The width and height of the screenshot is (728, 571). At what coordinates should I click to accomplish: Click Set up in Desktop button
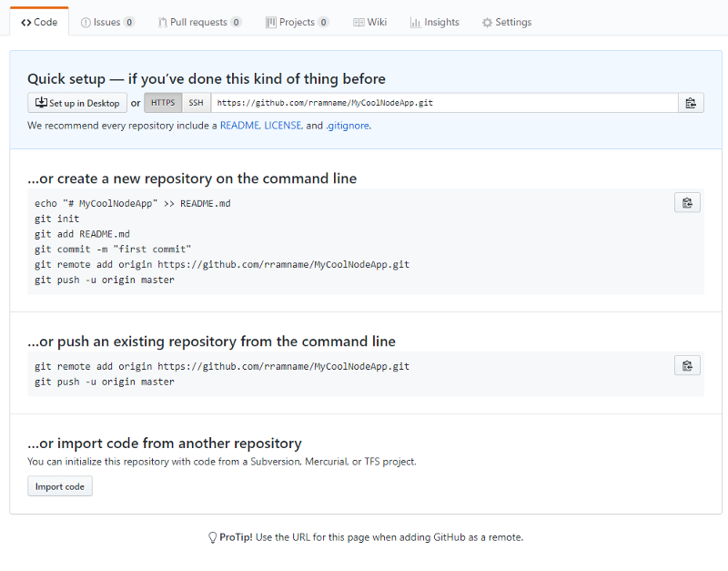pyautogui.click(x=77, y=103)
